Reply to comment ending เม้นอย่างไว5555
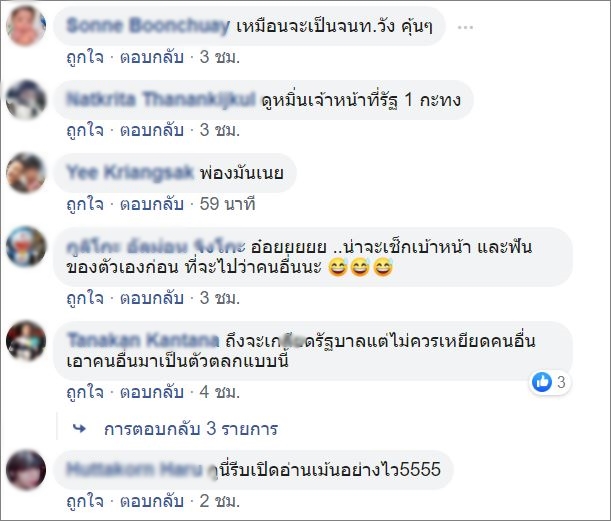This screenshot has width=611, height=521. point(152,501)
